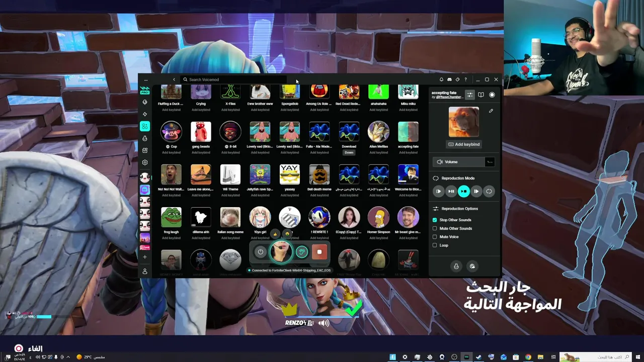The image size is (644, 362).
Task: Open the gift box sidebar icon
Action: tap(145, 150)
